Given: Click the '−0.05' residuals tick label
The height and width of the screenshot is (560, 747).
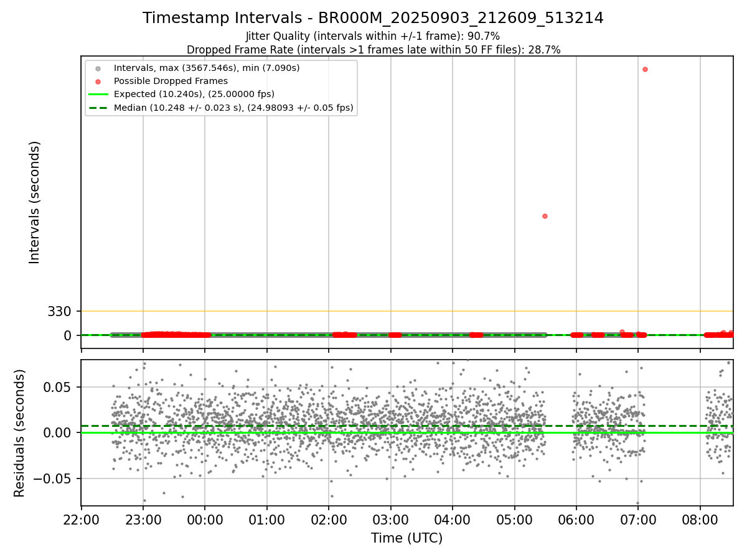Looking at the screenshot, I should [x=51, y=479].
